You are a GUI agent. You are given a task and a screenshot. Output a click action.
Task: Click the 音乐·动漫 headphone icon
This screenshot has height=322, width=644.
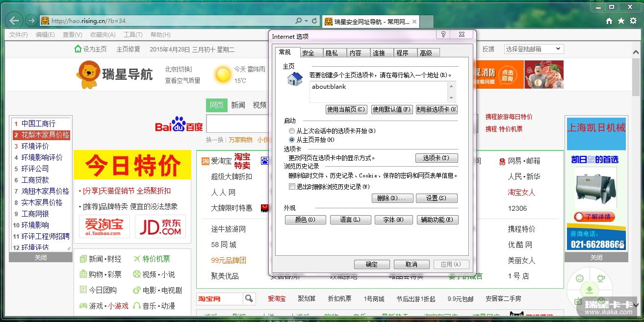(137, 306)
